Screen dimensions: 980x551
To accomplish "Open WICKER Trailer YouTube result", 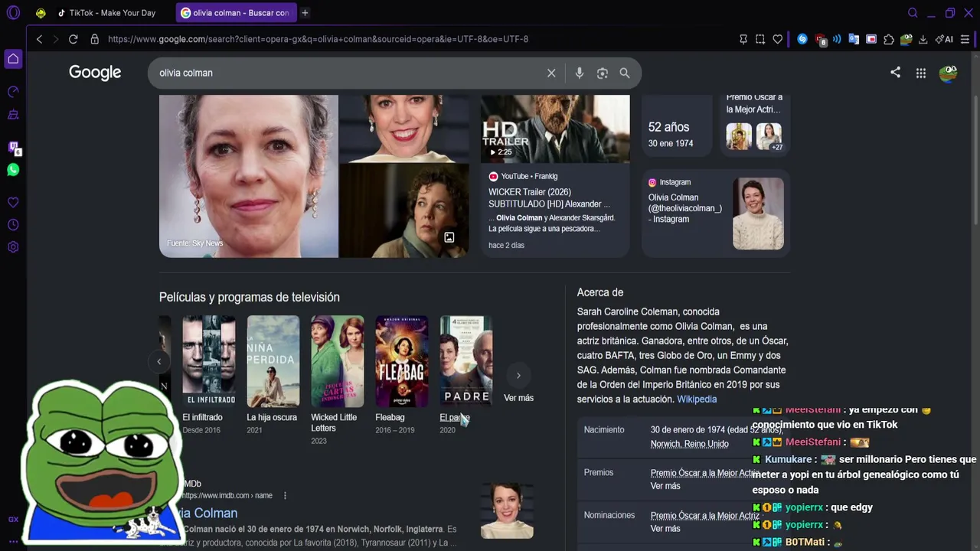I will pos(549,198).
